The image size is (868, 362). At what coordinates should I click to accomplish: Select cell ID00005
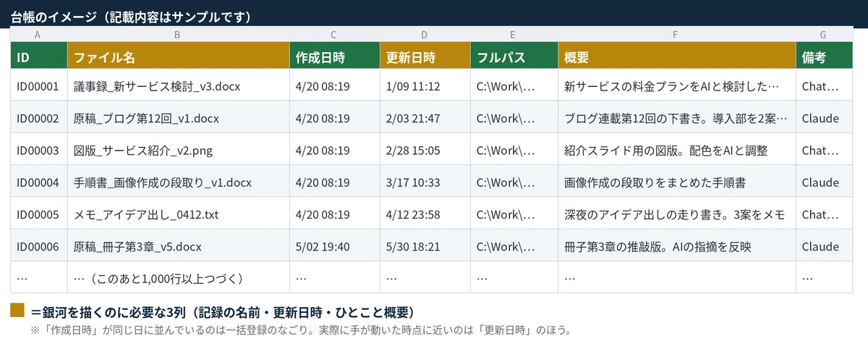(x=39, y=214)
